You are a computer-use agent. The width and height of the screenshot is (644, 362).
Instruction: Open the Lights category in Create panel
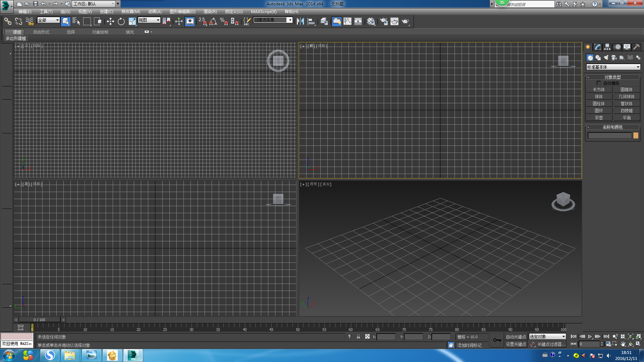pos(606,58)
